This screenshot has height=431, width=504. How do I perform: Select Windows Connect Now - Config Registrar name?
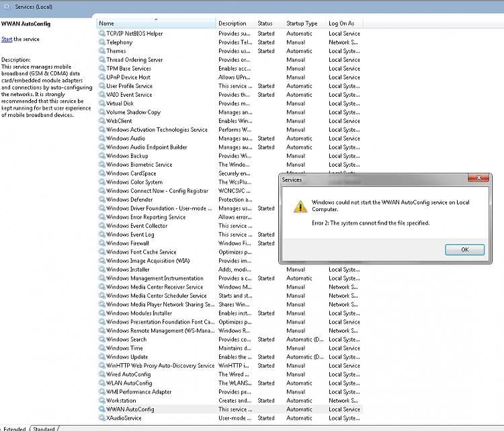[x=157, y=191]
